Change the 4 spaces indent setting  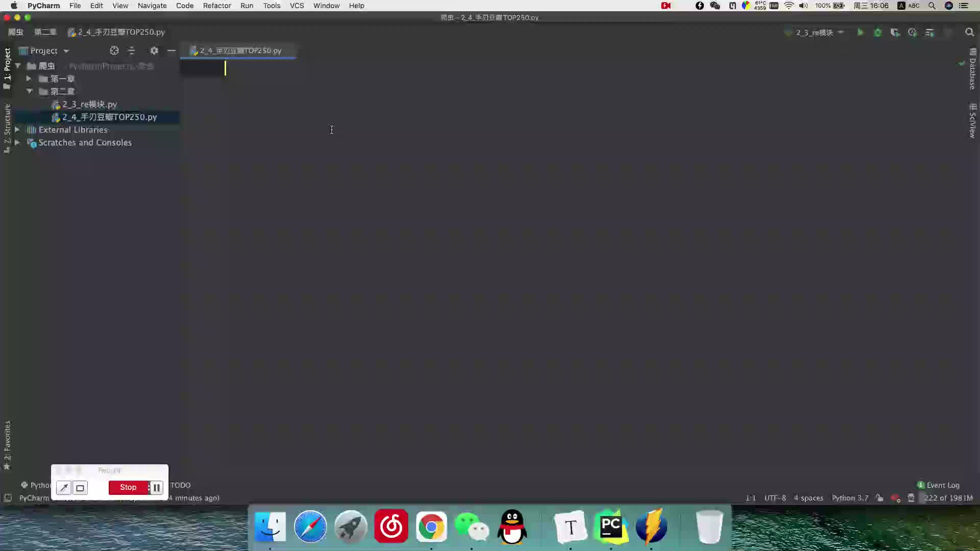click(x=808, y=498)
